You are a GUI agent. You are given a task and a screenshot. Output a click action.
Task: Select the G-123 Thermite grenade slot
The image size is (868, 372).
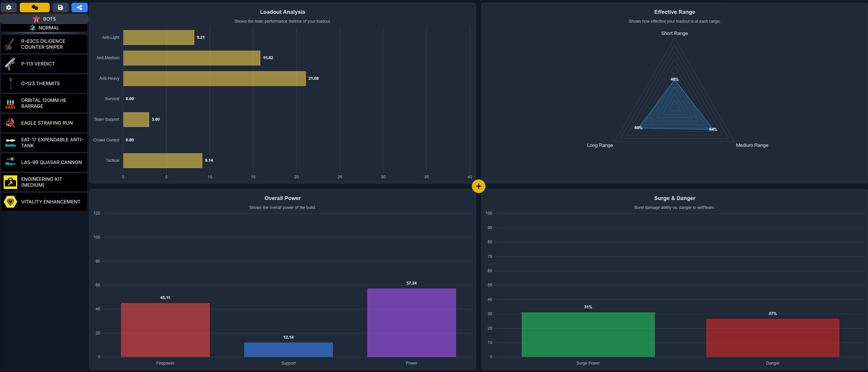[44, 84]
